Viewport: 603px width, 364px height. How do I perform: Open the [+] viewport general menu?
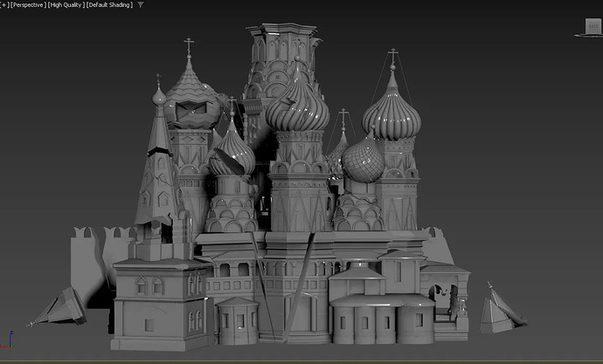point(4,5)
